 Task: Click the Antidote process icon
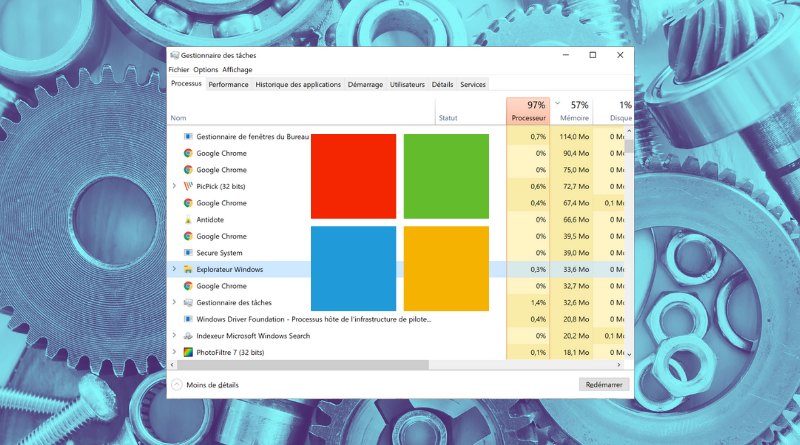tap(188, 219)
